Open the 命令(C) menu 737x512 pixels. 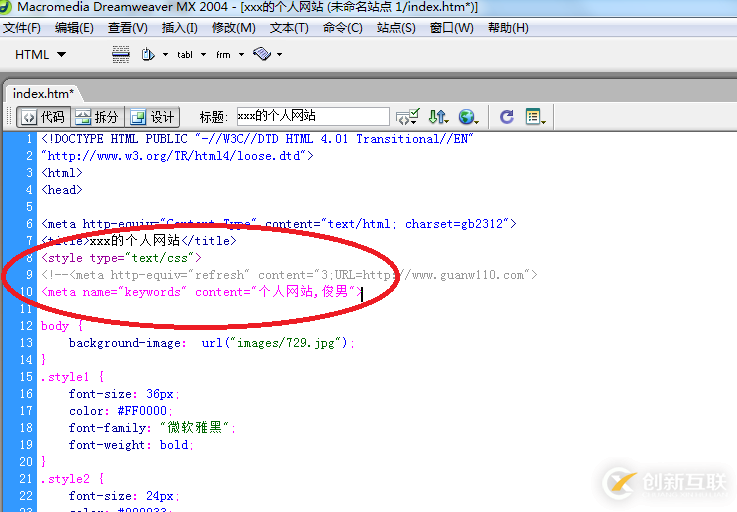tap(343, 28)
